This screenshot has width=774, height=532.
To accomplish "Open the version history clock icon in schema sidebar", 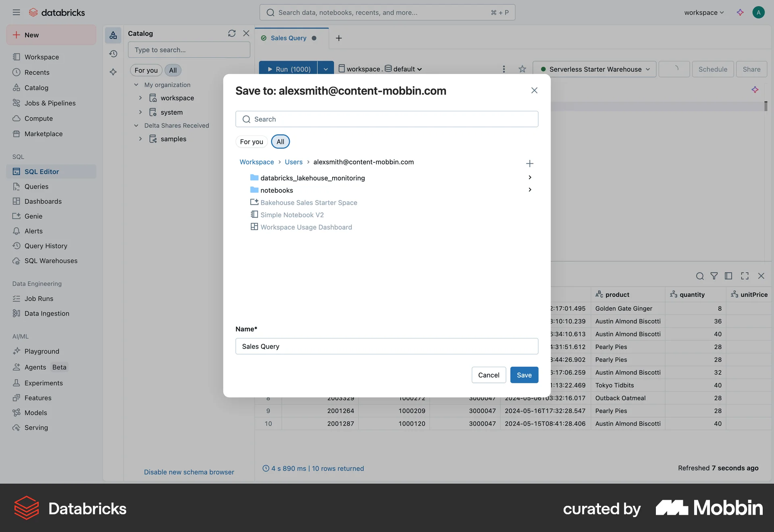I will pyautogui.click(x=113, y=54).
